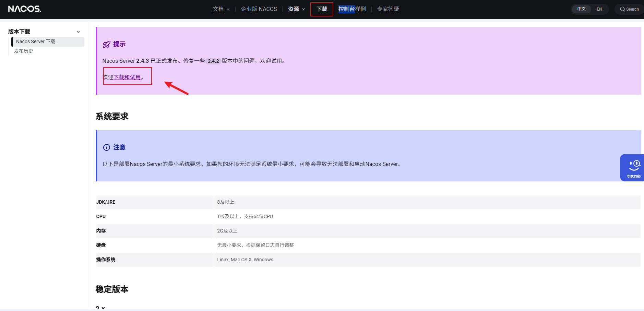Click the 稳定版本 heading
This screenshot has width=644, height=311.
click(112, 289)
